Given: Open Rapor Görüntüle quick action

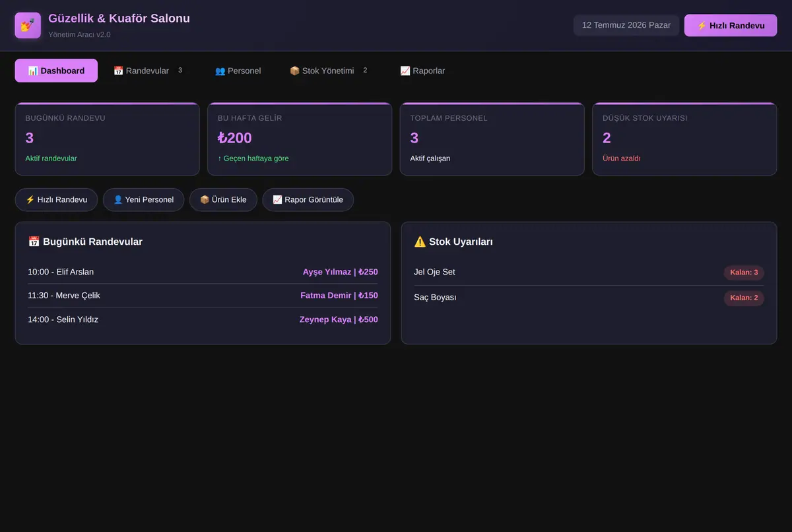Looking at the screenshot, I should 308,199.
